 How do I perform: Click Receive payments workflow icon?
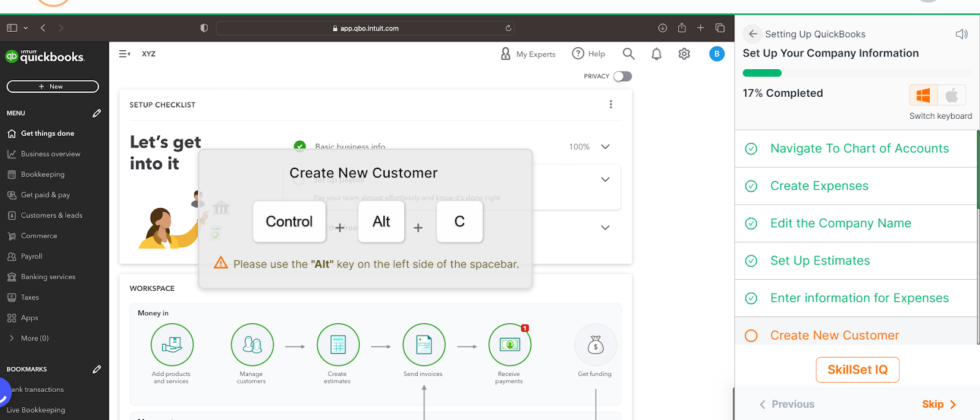tap(510, 345)
